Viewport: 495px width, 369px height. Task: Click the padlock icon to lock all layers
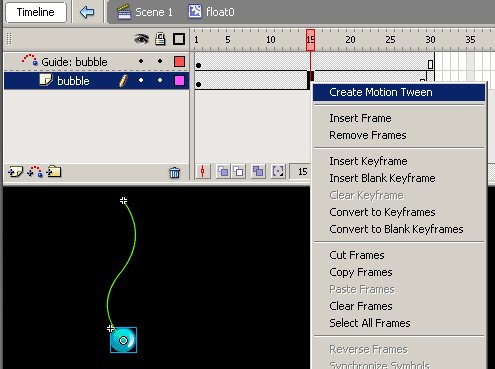click(x=160, y=39)
